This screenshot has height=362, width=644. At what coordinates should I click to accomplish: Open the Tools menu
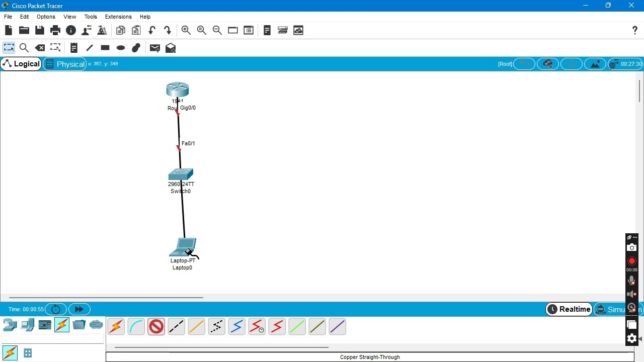click(x=91, y=17)
